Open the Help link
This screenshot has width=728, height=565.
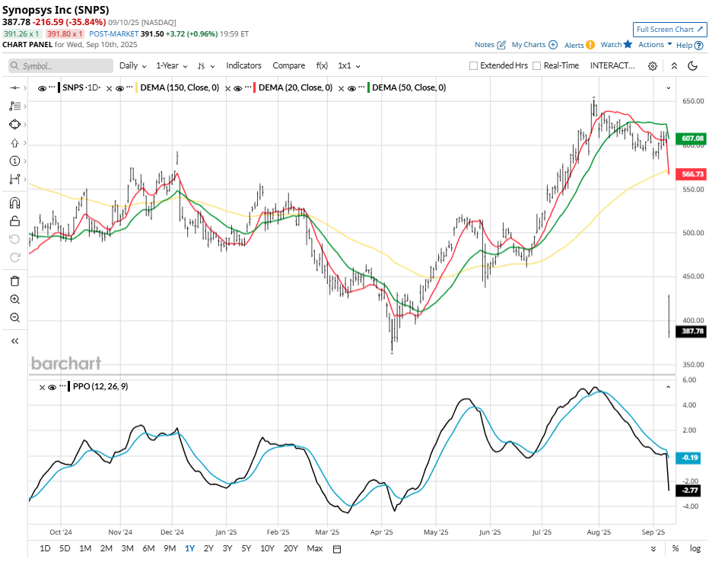coord(690,45)
